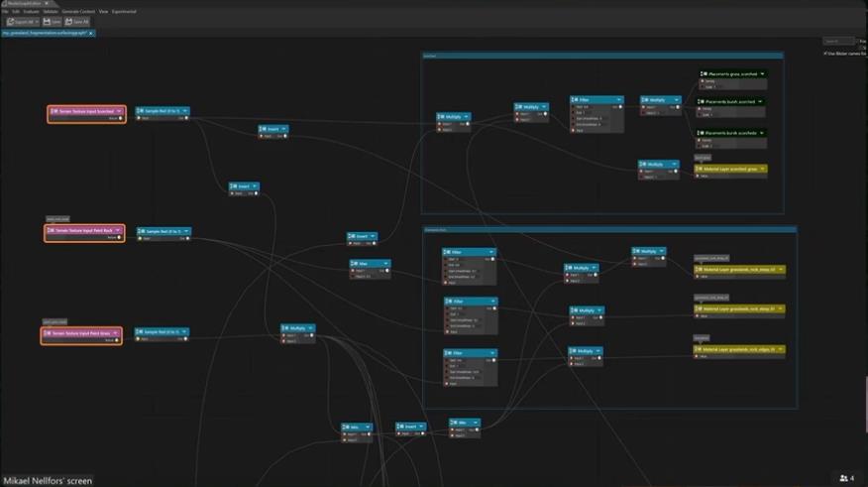Expand the Terrain Texture Input Paint Rock chevron
The image size is (868, 487).
pyautogui.click(x=118, y=230)
